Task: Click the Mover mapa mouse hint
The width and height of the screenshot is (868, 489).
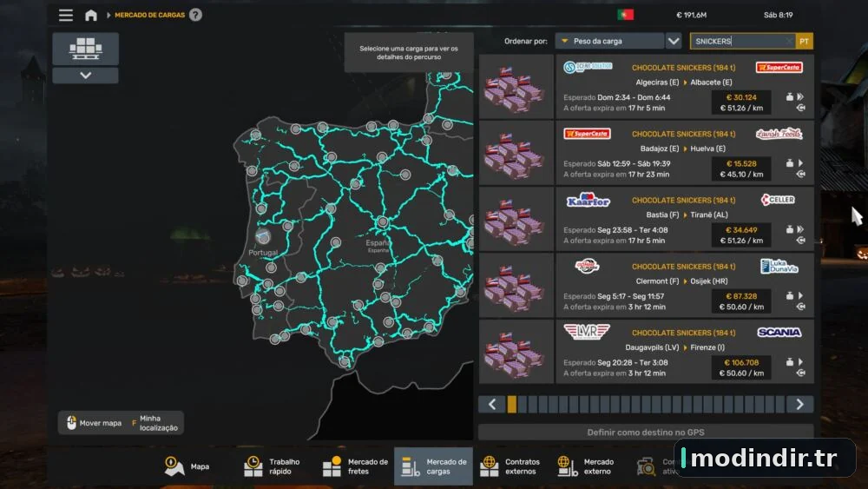Action: click(94, 423)
